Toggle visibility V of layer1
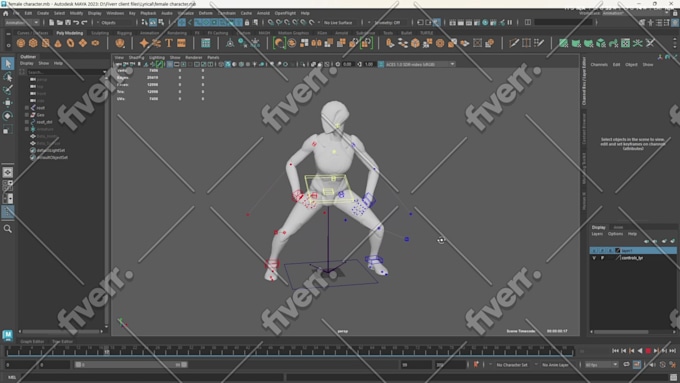This screenshot has width=680, height=383. (x=594, y=251)
